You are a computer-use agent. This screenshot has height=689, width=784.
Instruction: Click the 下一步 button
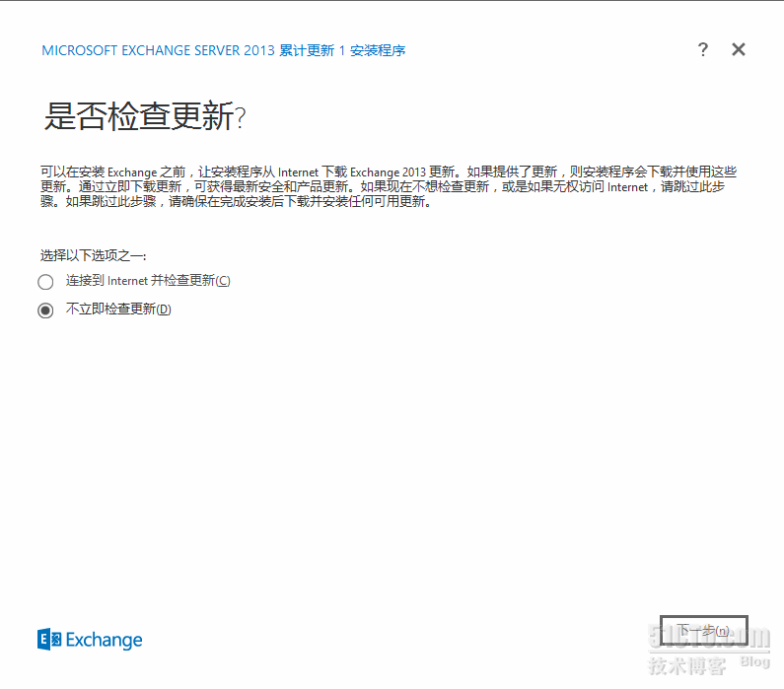[703, 631]
